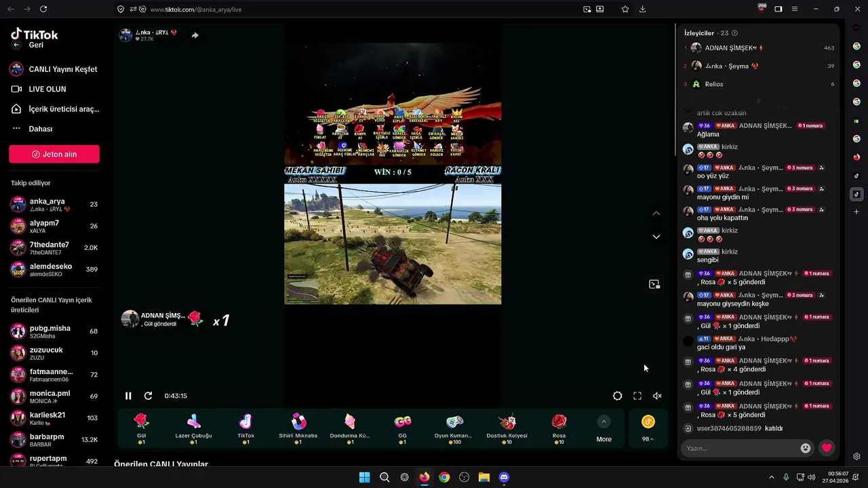Screen dimensions: 868x488
Task: Open streamer ᗩnka profile avatar
Action: 125,35
